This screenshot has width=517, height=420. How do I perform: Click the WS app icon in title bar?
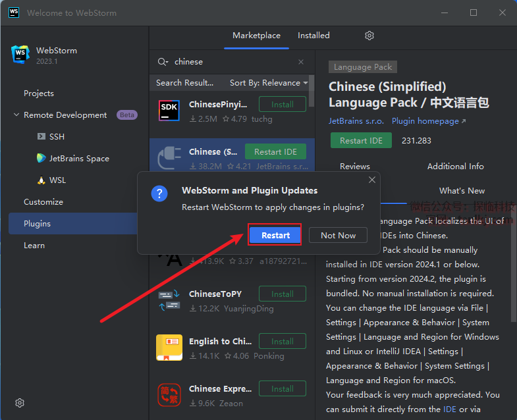[x=14, y=13]
